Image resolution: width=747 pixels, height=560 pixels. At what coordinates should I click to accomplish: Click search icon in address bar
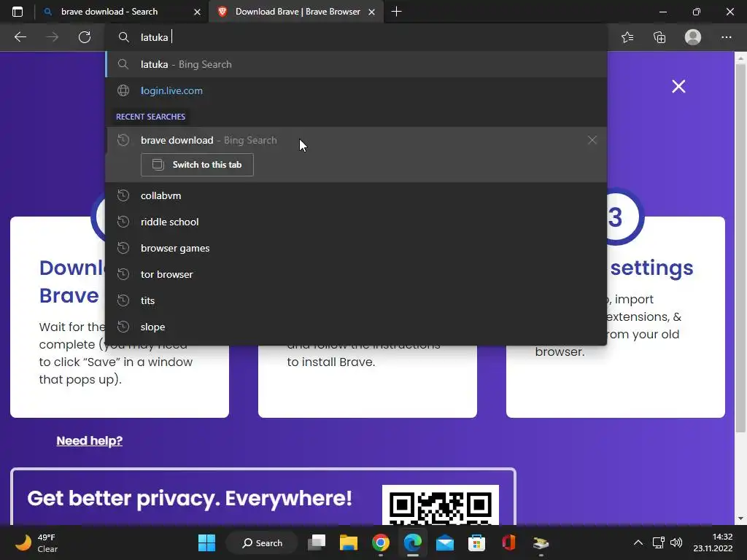click(124, 37)
